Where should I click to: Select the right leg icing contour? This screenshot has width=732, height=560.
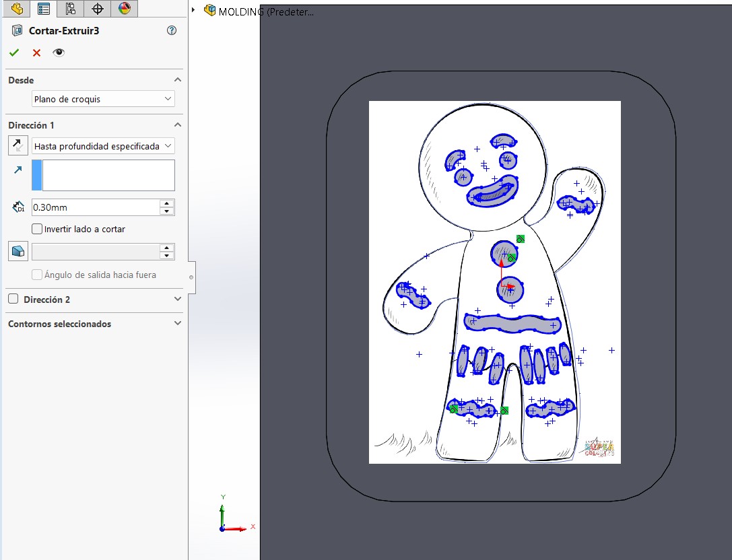[x=550, y=409]
